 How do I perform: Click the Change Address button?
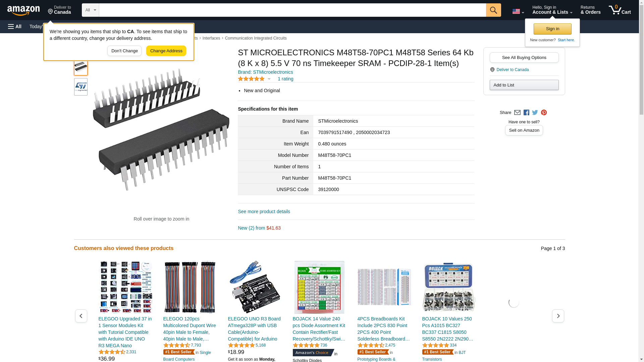point(166,51)
